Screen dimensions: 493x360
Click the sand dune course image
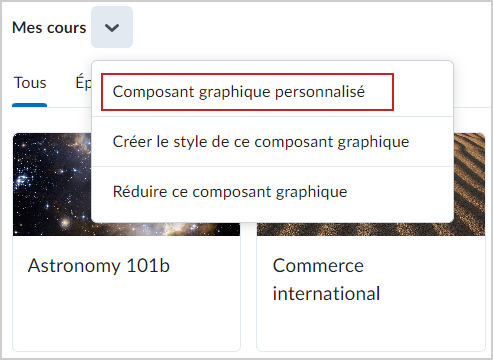point(469,184)
